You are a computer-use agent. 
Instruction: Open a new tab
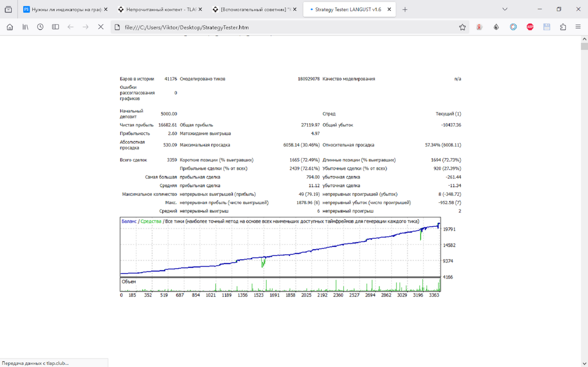point(405,9)
